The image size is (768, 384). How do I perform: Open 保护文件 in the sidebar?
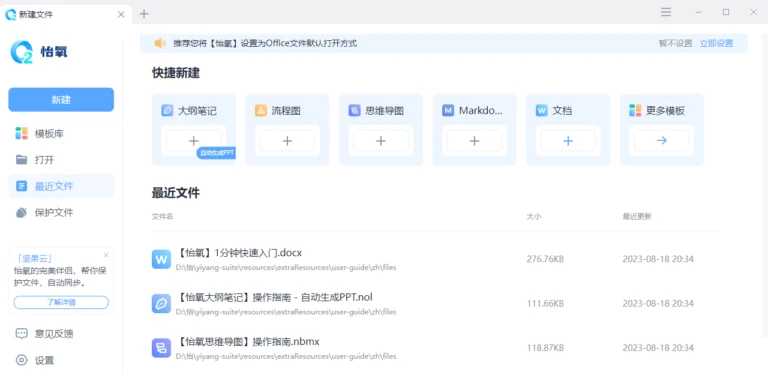[61, 213]
